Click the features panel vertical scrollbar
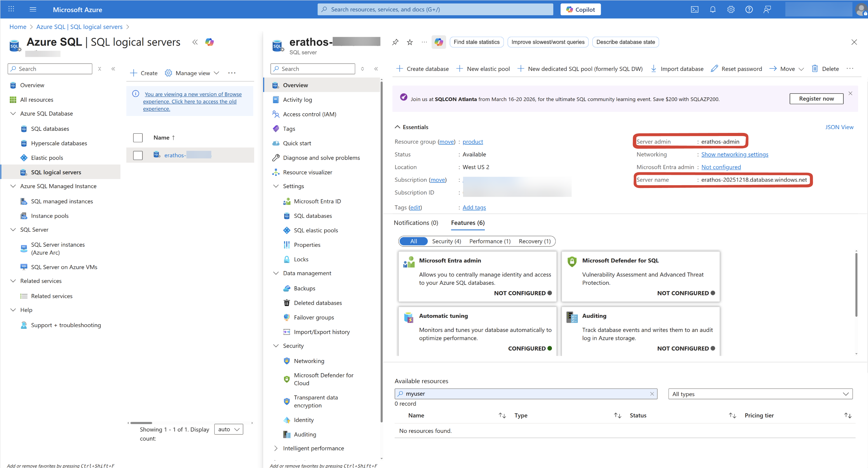The image size is (868, 468). coord(856,284)
